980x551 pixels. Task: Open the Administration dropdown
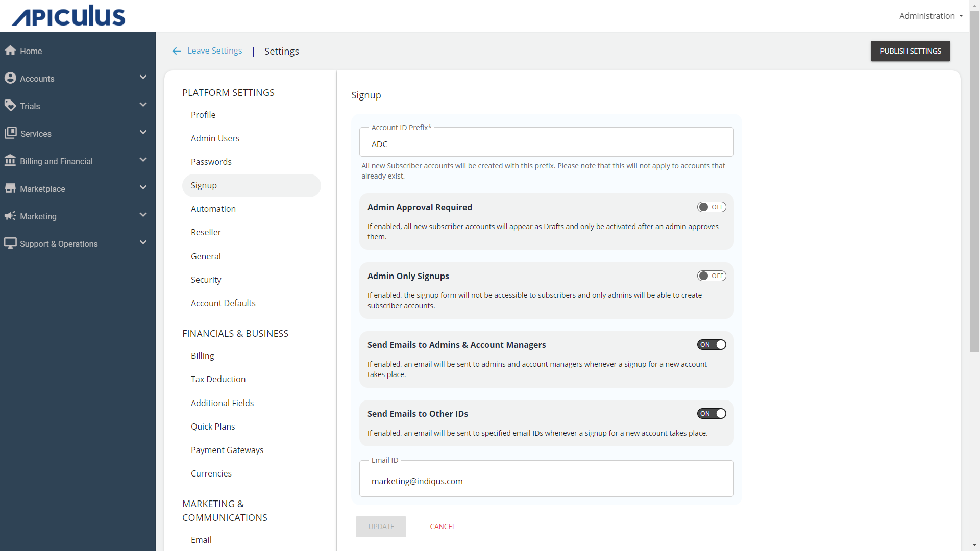[930, 16]
